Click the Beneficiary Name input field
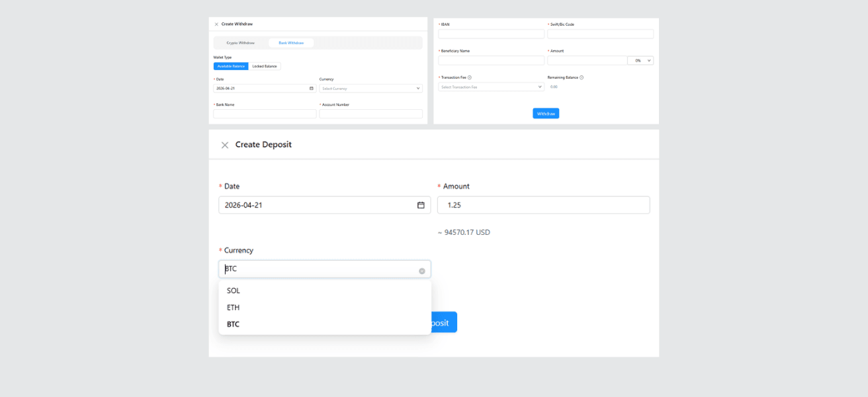This screenshot has width=868, height=397. tap(491, 60)
